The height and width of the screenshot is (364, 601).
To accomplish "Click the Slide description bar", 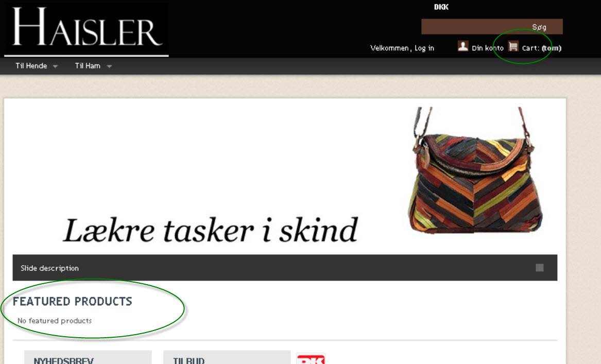I will 285,267.
